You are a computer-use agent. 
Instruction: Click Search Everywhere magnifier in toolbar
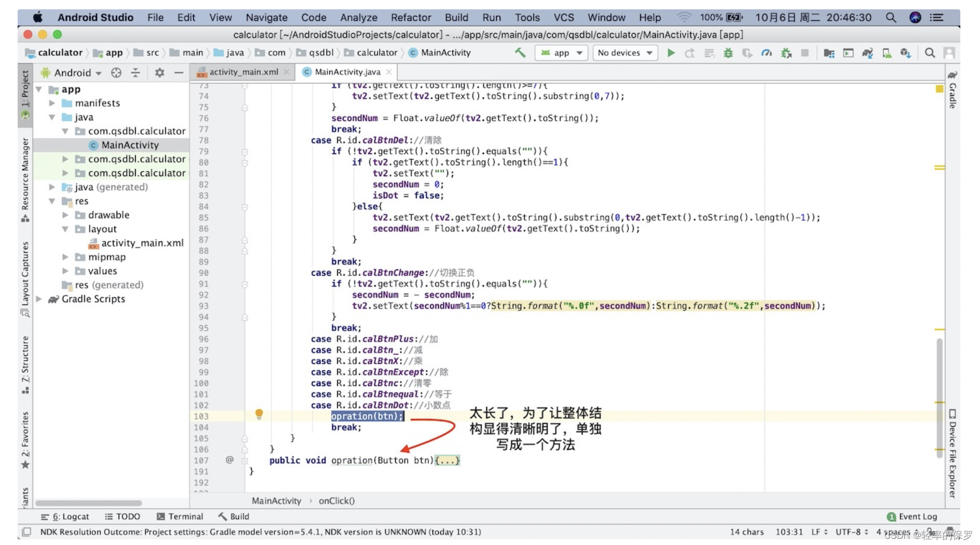tap(930, 53)
